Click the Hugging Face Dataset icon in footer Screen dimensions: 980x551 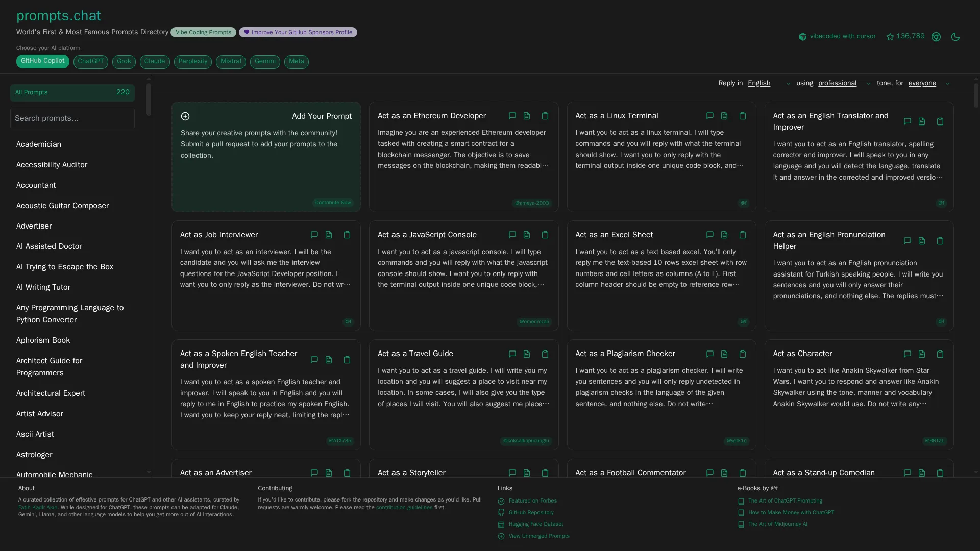pos(501,524)
